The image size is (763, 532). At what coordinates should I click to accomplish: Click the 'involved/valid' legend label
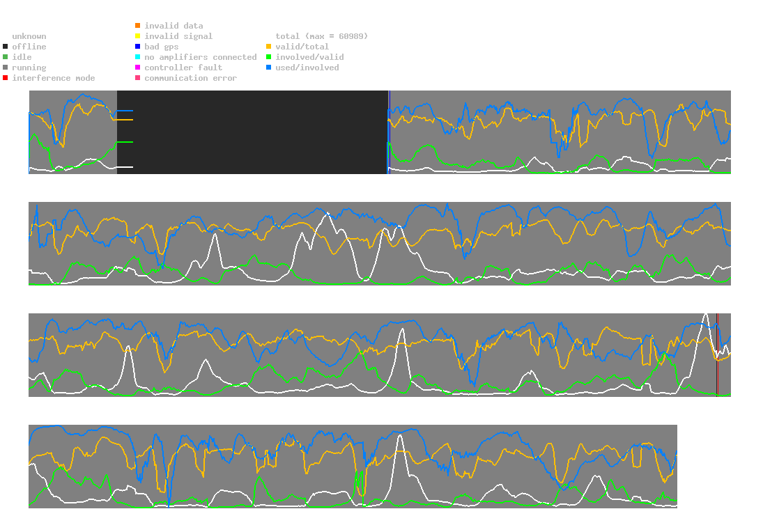(x=309, y=57)
